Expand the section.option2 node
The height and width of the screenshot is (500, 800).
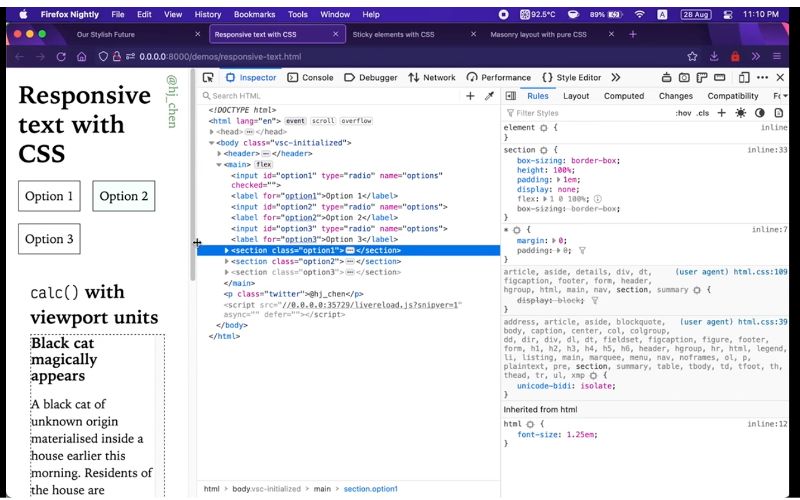(227, 261)
